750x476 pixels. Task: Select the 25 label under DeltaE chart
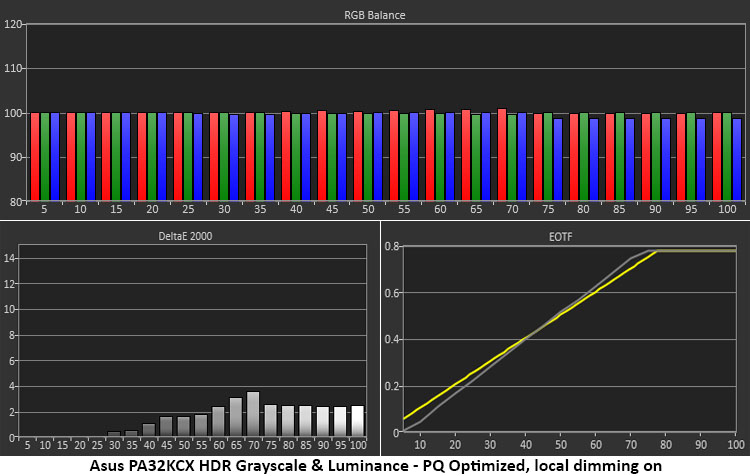(x=97, y=445)
